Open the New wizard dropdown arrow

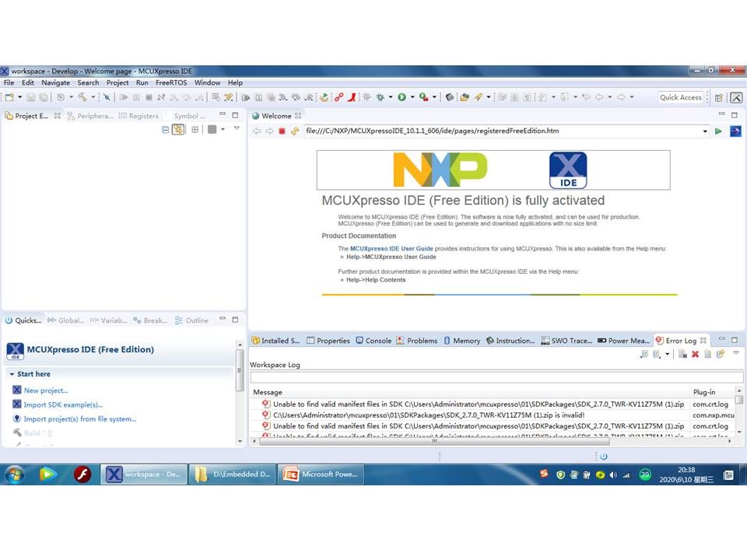click(x=19, y=97)
